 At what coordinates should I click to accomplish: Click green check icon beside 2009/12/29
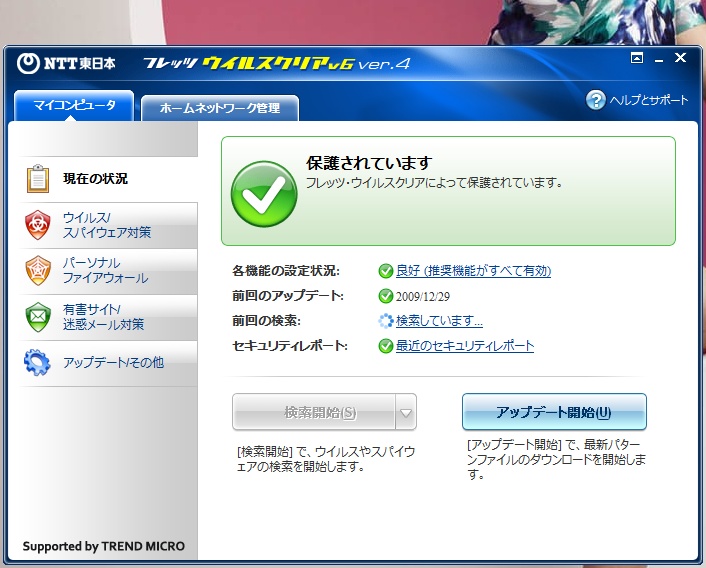tap(385, 296)
